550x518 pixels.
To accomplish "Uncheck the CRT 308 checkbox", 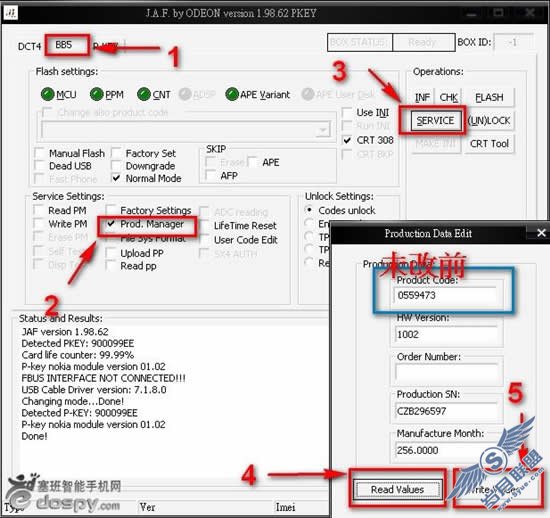I will (x=347, y=140).
